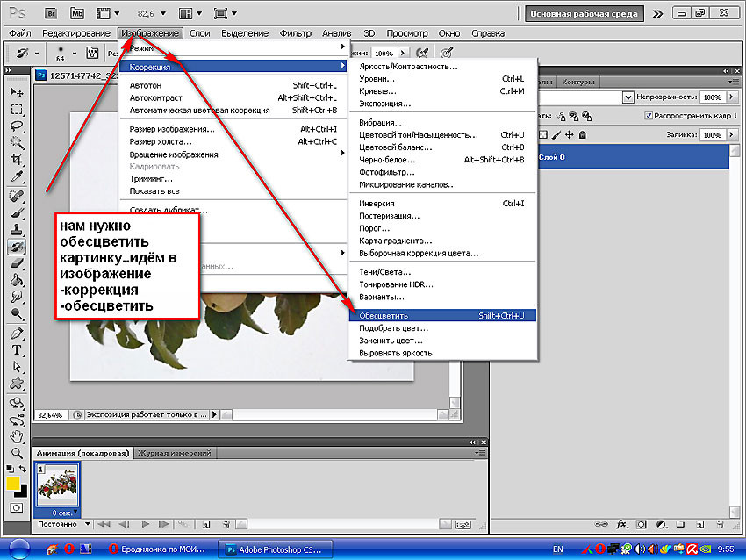Pick the Crop tool

coord(17,160)
